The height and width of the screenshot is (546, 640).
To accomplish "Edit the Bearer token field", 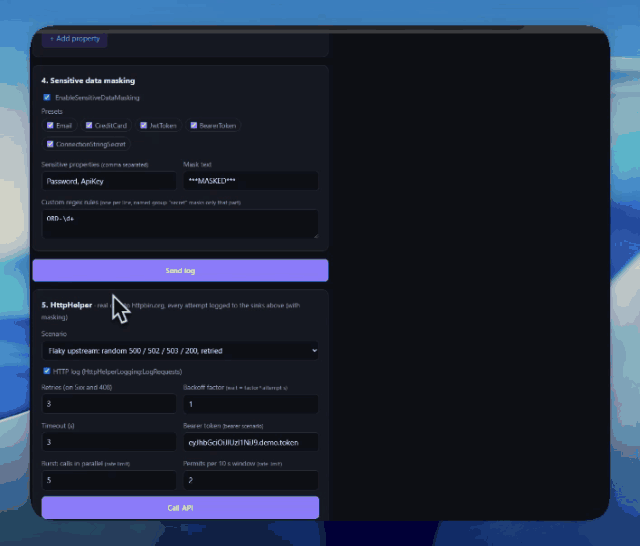I will click(x=251, y=442).
